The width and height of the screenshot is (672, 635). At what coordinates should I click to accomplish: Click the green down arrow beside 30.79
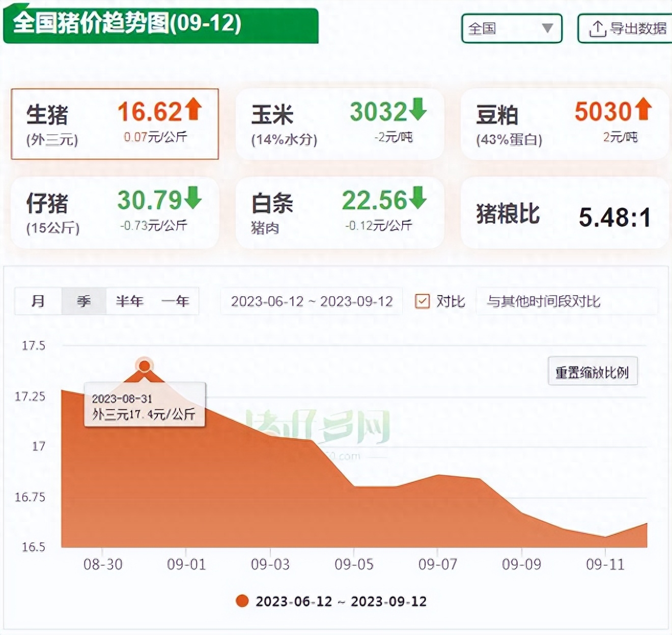point(193,198)
